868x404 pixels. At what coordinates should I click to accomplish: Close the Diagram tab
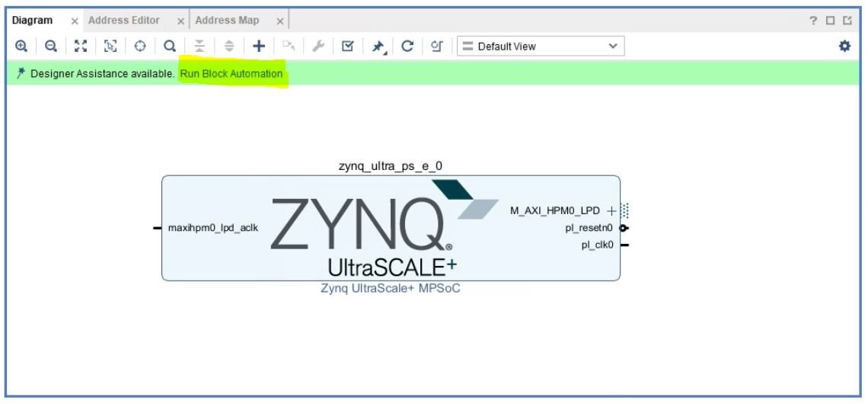click(x=75, y=21)
